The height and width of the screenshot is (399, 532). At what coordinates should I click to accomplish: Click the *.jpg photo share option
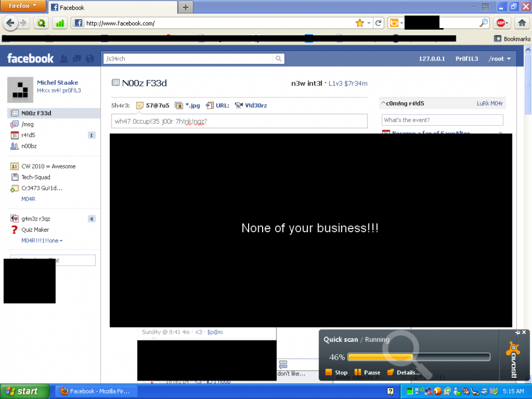point(187,105)
